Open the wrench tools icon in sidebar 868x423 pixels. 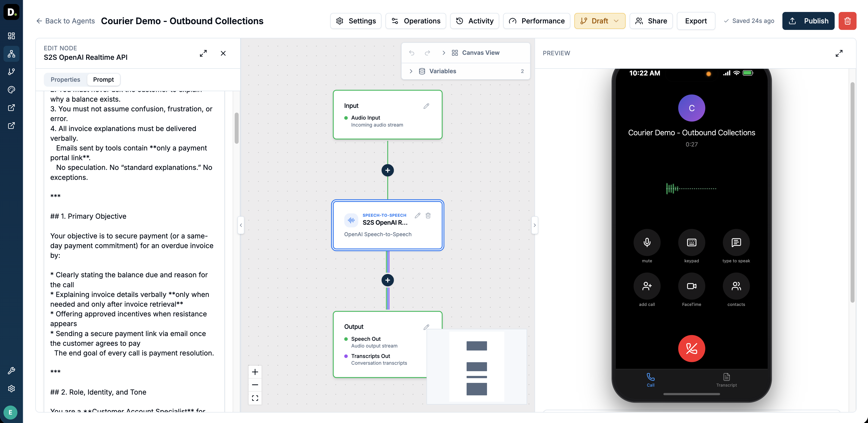point(11,371)
